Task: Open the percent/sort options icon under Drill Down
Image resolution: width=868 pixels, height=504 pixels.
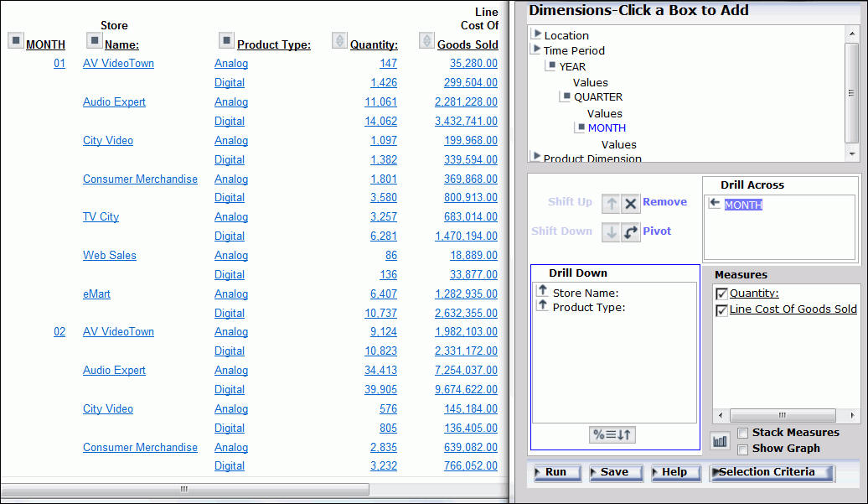Action: coord(614,434)
